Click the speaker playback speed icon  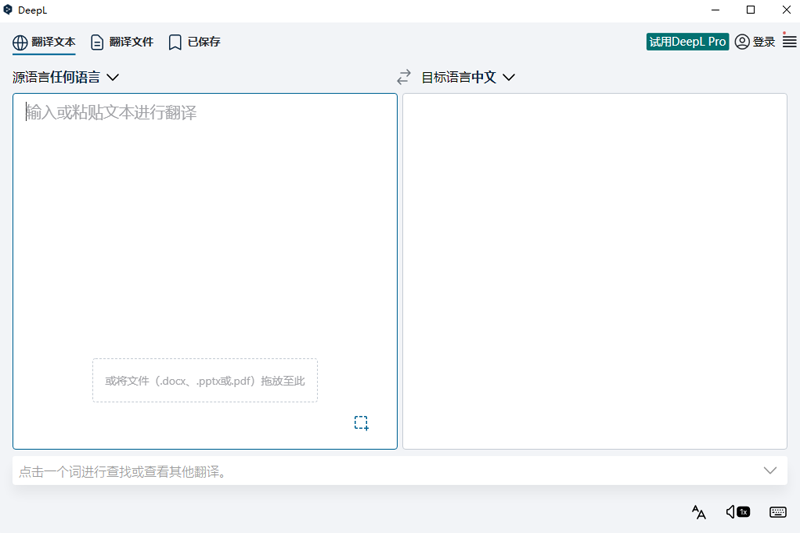[738, 512]
